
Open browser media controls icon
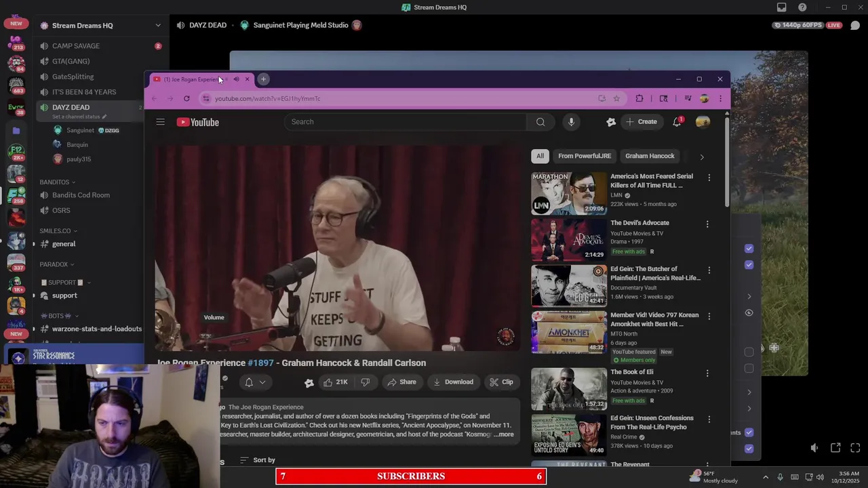688,98
